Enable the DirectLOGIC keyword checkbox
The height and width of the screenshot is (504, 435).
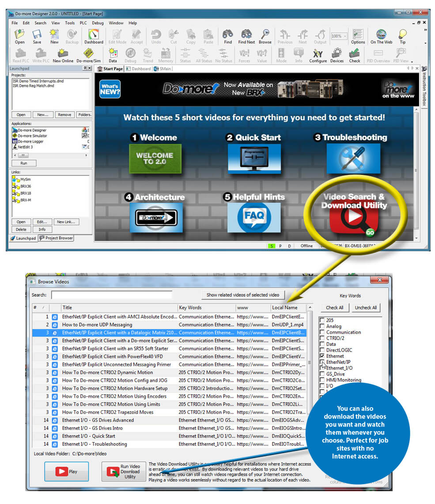[x=322, y=350]
